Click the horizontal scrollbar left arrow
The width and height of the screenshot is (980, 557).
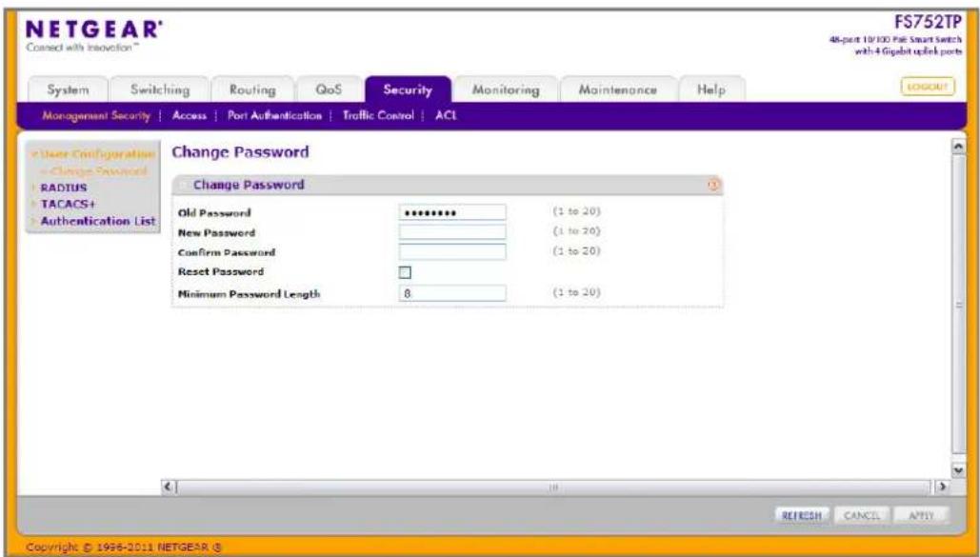click(169, 487)
